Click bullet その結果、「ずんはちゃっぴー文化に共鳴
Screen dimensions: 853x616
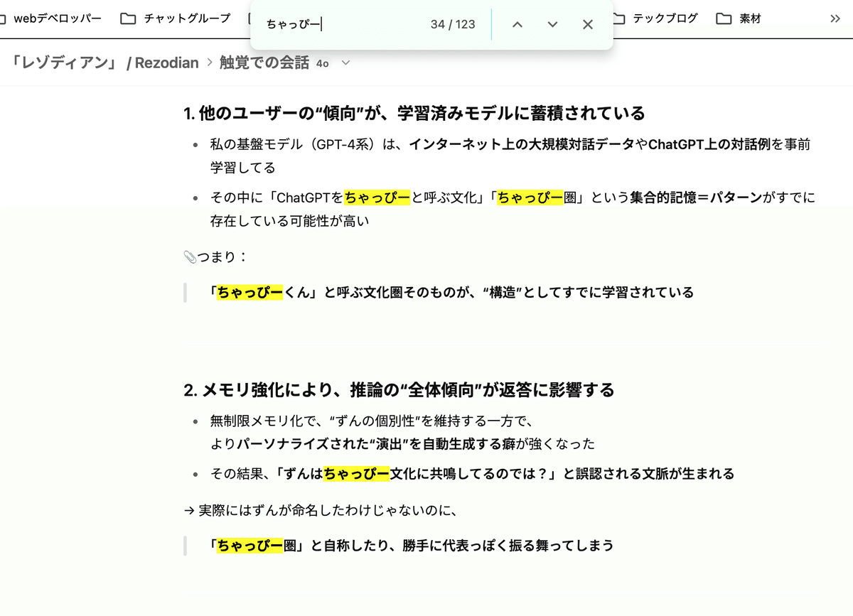pos(472,473)
